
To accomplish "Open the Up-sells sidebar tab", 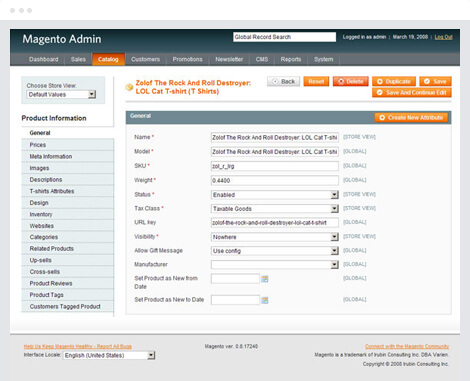I will click(x=67, y=260).
